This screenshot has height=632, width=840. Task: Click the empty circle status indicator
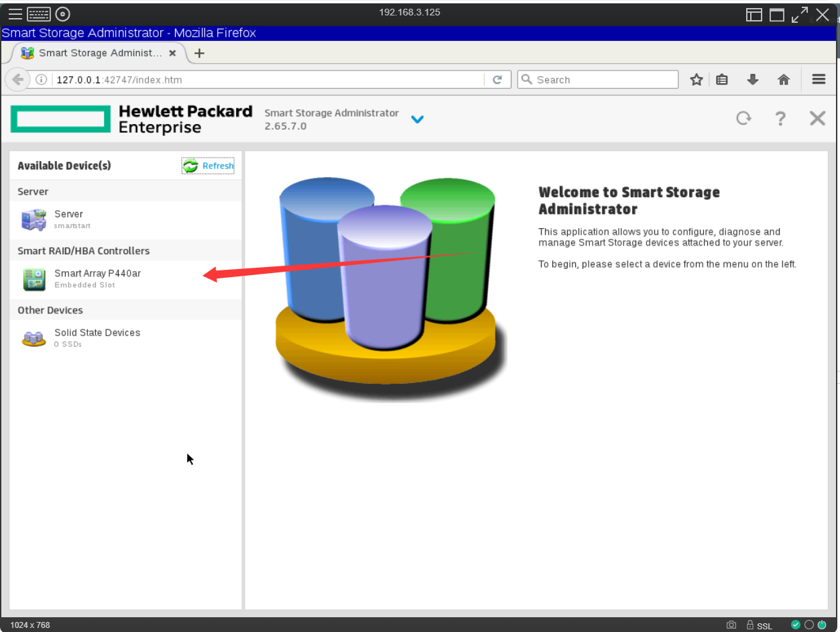tap(809, 625)
